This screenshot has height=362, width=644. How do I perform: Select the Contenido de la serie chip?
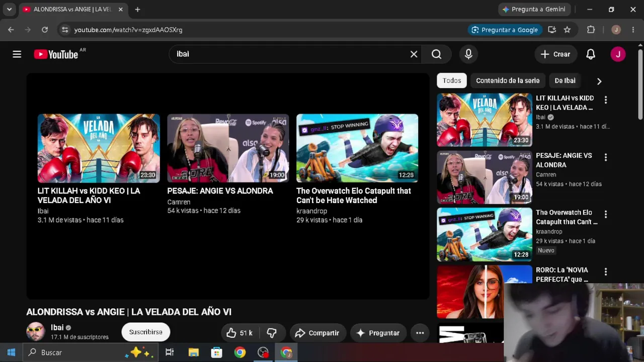(508, 80)
